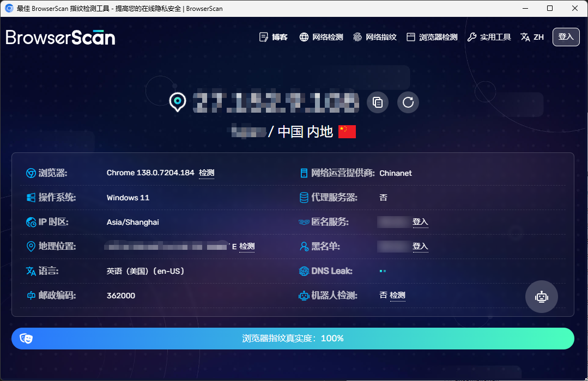The height and width of the screenshot is (381, 588).
Task: Click the masks icon in authenticity bar
Action: [x=26, y=339]
